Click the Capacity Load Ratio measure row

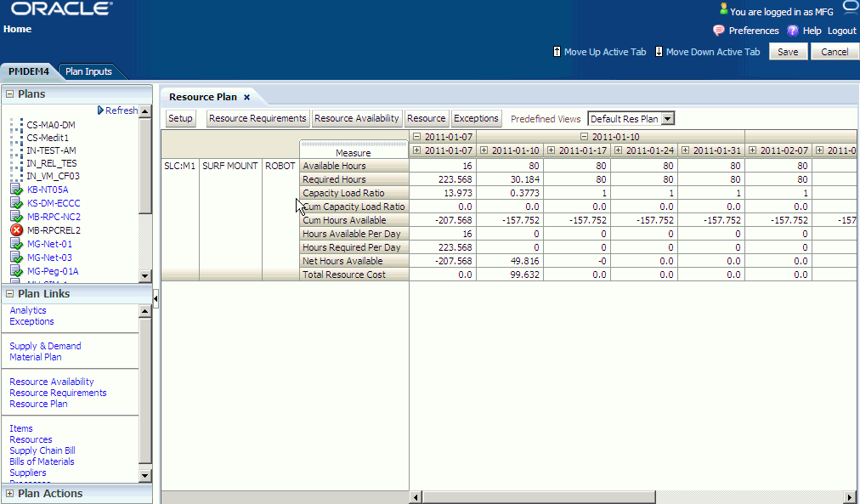(354, 193)
